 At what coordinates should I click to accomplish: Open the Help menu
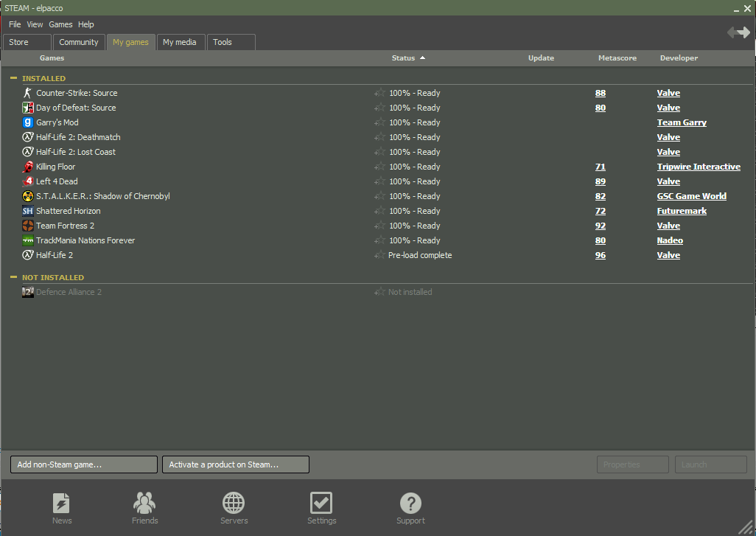pos(85,24)
